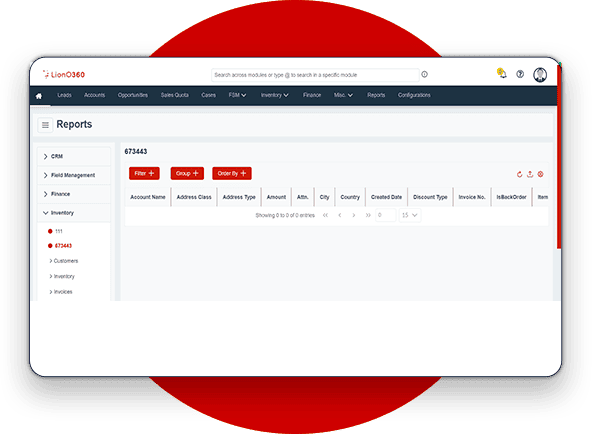Open the help question mark icon

pos(520,74)
